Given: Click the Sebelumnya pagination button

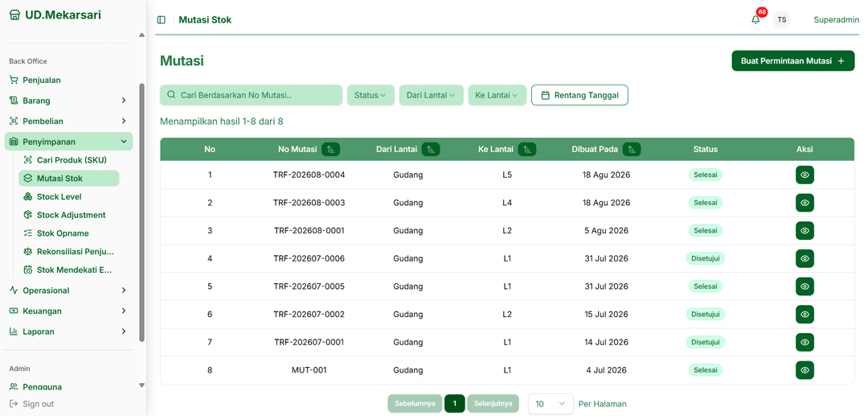Looking at the screenshot, I should tap(416, 404).
